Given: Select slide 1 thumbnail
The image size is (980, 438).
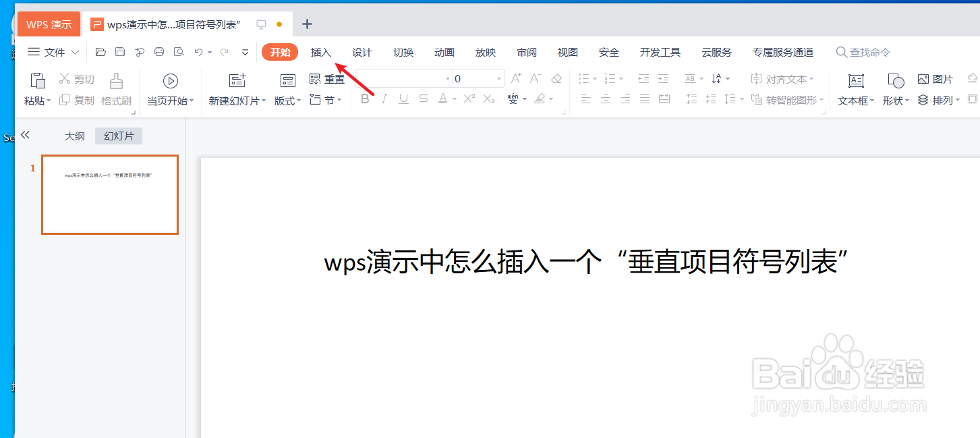Looking at the screenshot, I should (110, 194).
